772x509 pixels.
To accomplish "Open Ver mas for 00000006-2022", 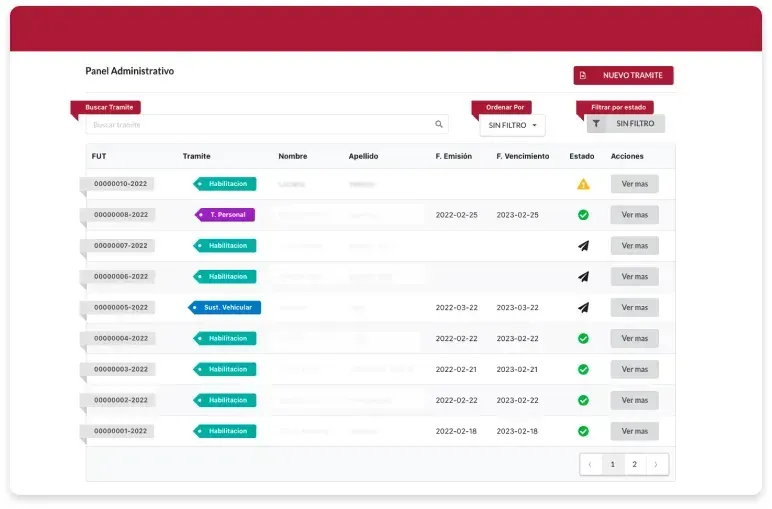I will click(x=635, y=277).
